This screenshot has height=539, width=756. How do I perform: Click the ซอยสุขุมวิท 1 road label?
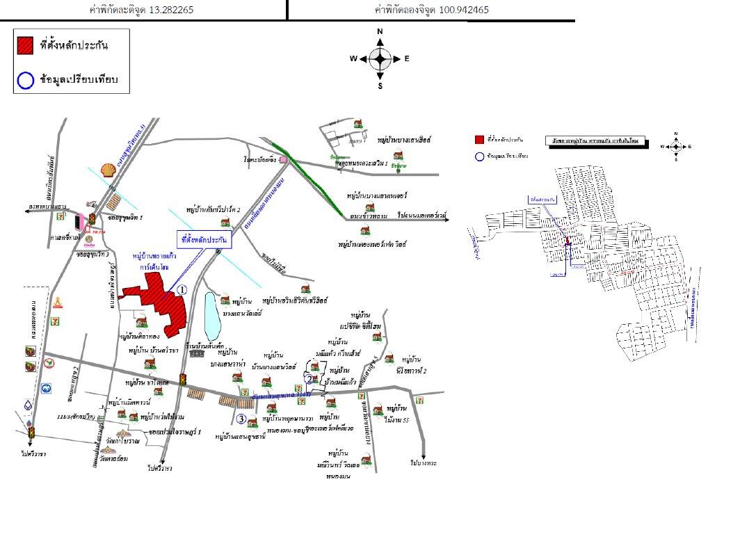(x=126, y=218)
